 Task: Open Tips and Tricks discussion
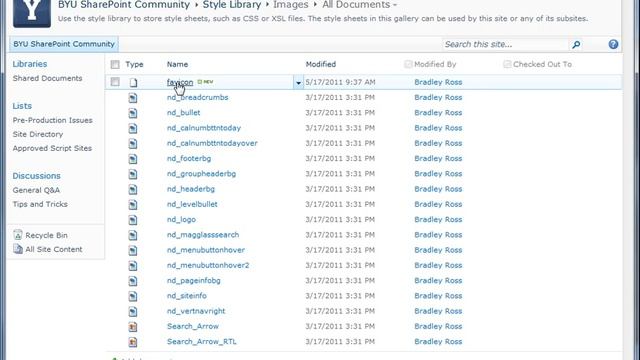(x=40, y=204)
